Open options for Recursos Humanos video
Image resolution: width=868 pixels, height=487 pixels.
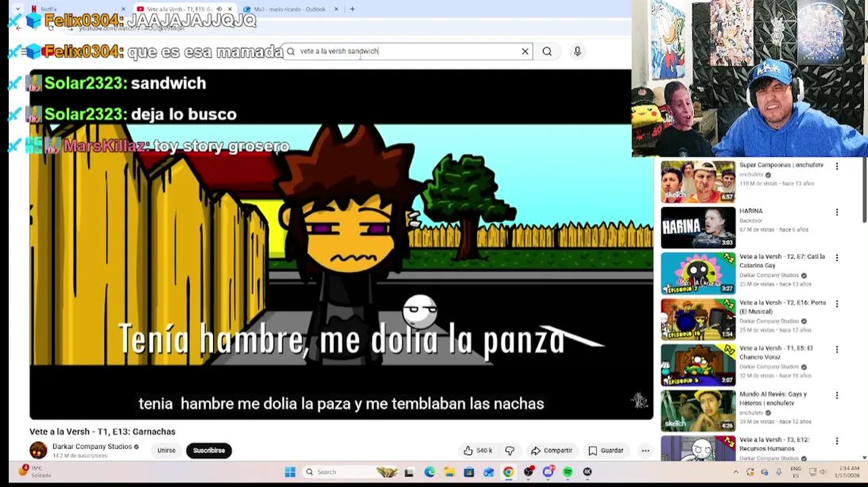pos(837,441)
